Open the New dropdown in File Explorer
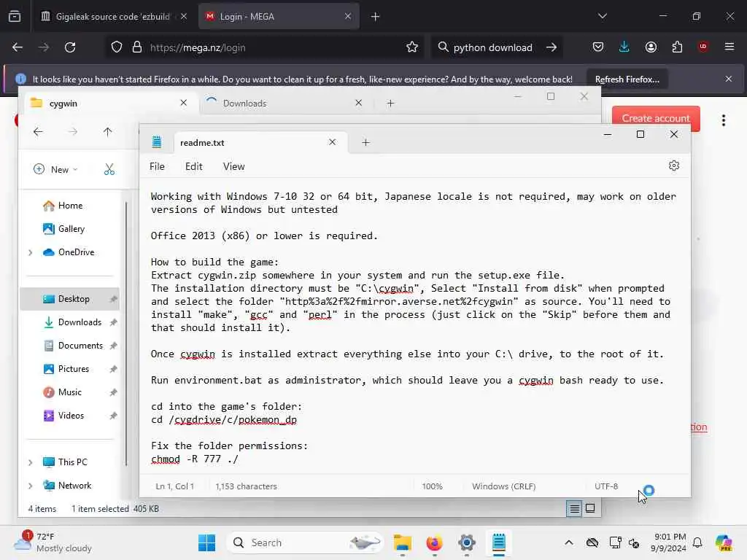This screenshot has height=560, width=747. [55, 169]
